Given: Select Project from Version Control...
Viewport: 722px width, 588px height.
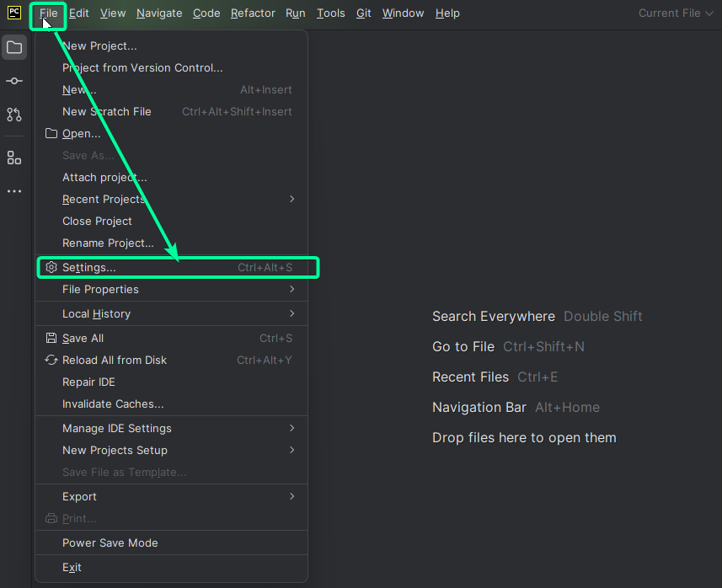Looking at the screenshot, I should coord(171,67).
